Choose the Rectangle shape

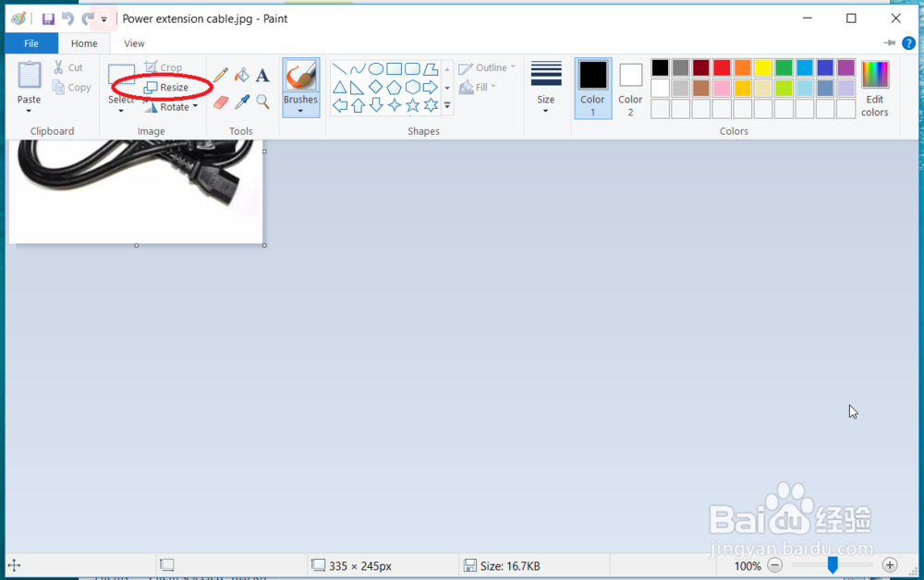coord(395,69)
